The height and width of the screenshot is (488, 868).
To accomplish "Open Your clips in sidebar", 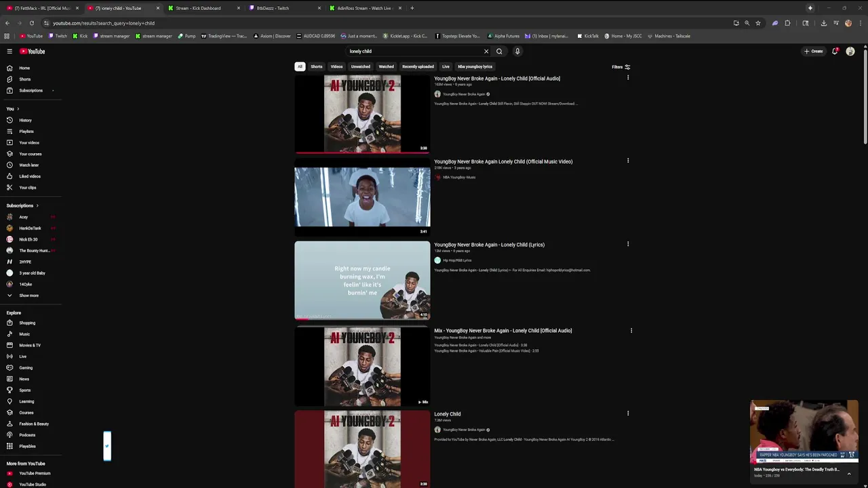I will click(x=27, y=188).
